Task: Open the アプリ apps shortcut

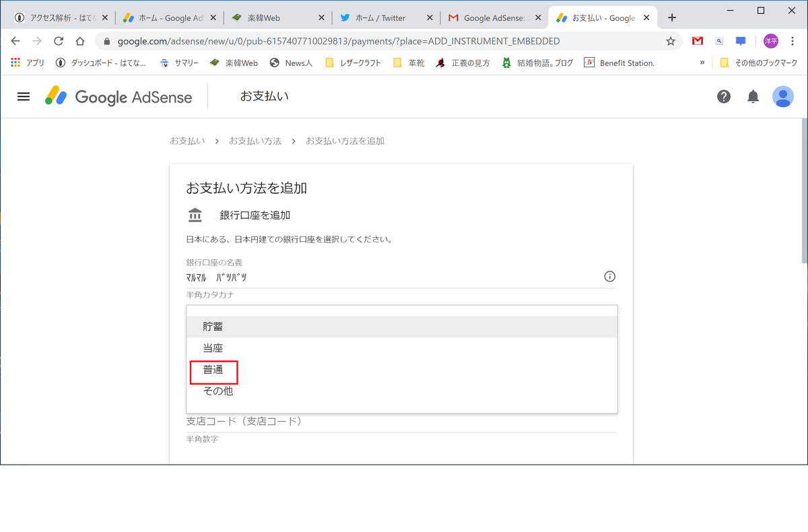Action: (27, 63)
